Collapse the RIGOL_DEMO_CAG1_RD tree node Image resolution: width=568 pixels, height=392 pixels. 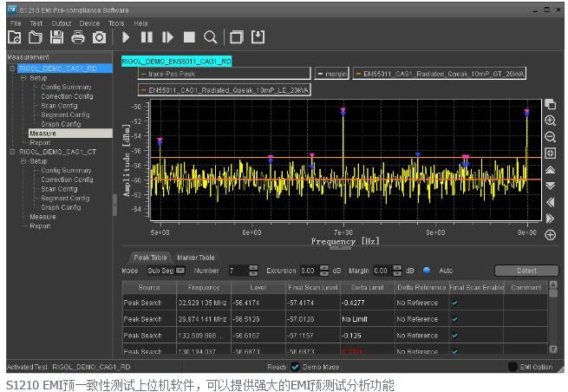(x=12, y=68)
